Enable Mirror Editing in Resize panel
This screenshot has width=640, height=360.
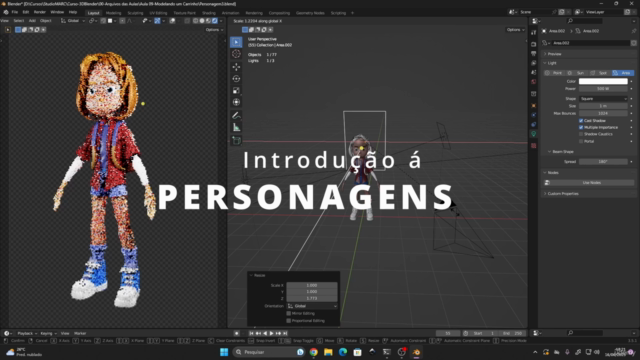pos(289,313)
